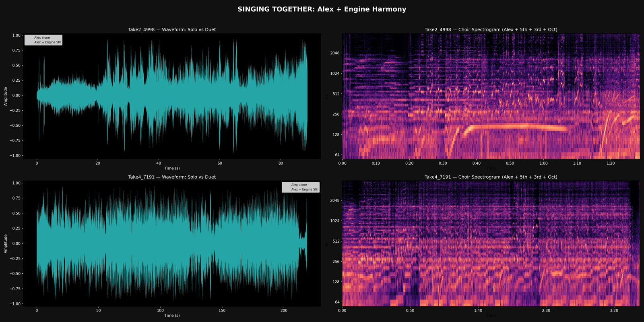Click the '1:40' tick on Take4_7191 spectrogram

coord(478,310)
